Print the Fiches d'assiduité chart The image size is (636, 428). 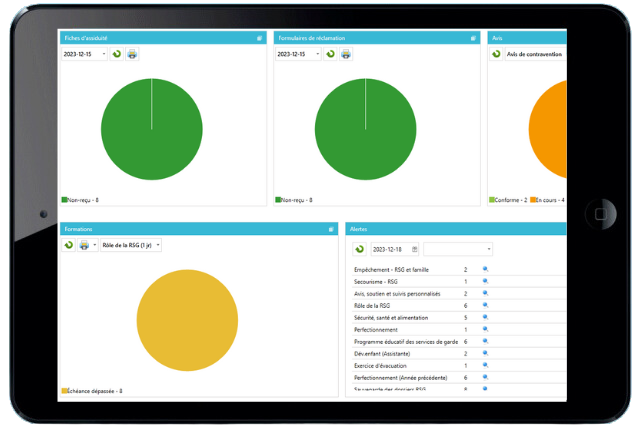(132, 54)
